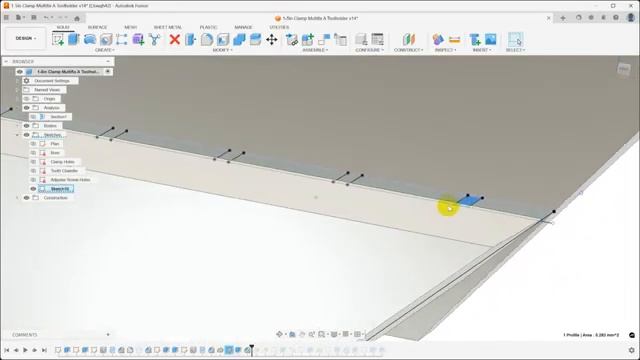Viewport: 640px width, 360px height.
Task: Open the Create Form tool with purple box
Action: click(138, 40)
